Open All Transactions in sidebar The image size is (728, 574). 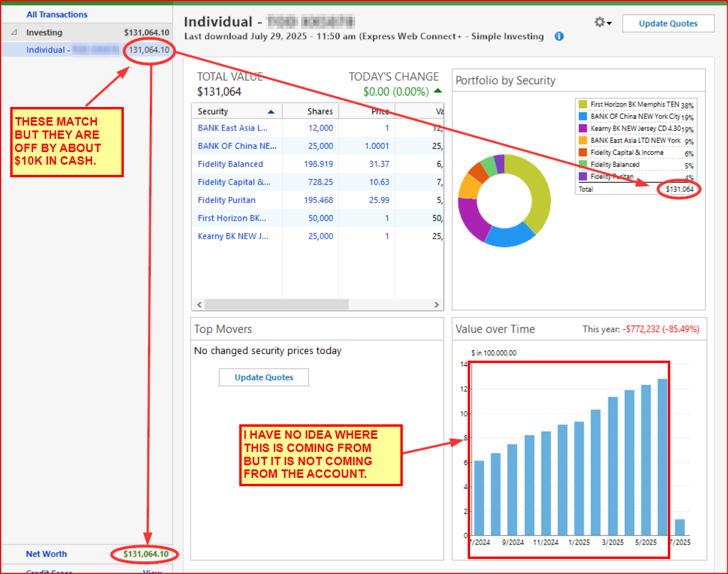point(57,14)
